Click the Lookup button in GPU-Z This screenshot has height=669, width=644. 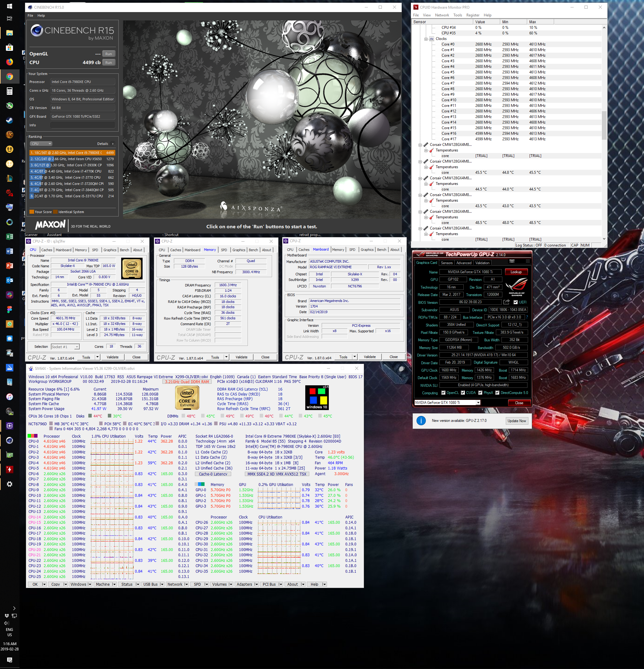(516, 272)
